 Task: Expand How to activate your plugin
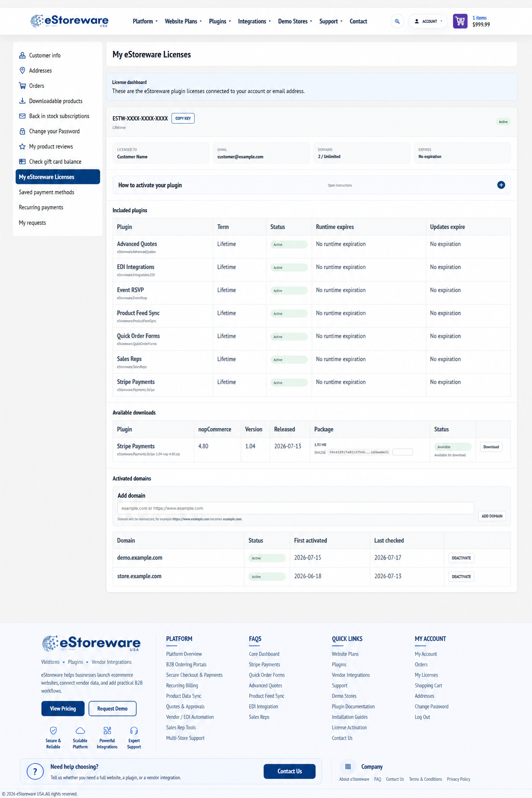pos(312,185)
